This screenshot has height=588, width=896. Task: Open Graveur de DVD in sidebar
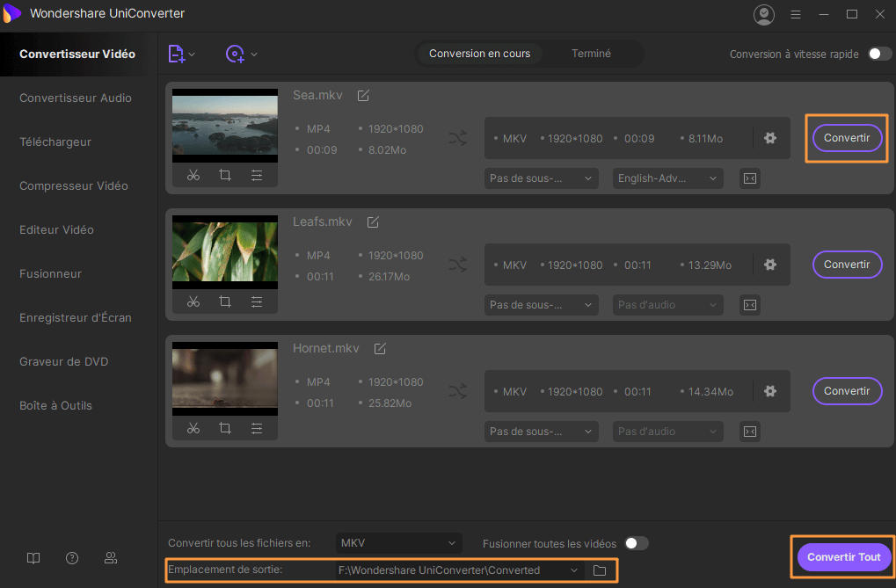64,362
